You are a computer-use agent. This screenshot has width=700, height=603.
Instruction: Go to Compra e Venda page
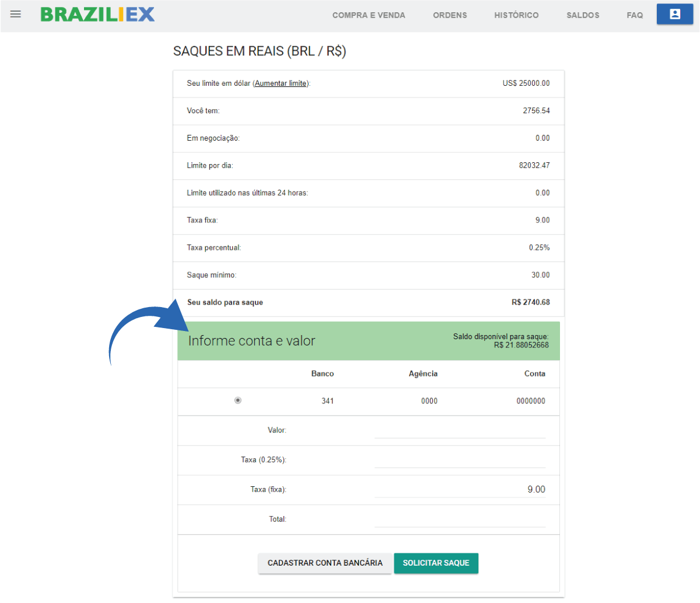tap(369, 15)
